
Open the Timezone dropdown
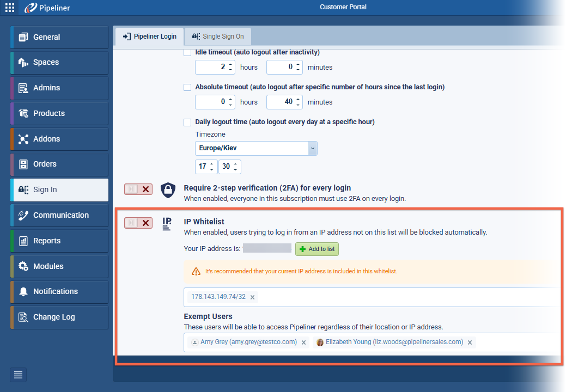pyautogui.click(x=312, y=148)
